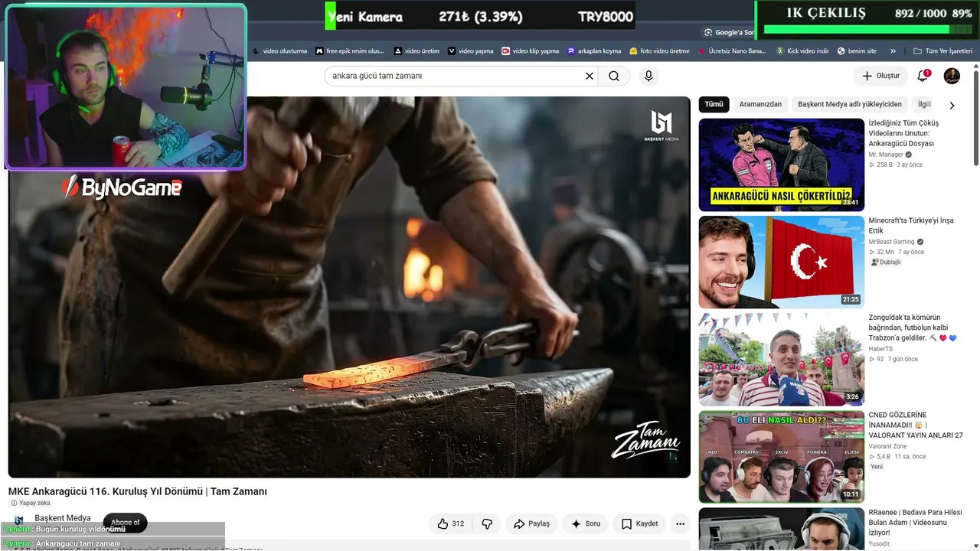The height and width of the screenshot is (551, 980).
Task: Open the RRaenee video thumbnail
Action: (x=781, y=529)
